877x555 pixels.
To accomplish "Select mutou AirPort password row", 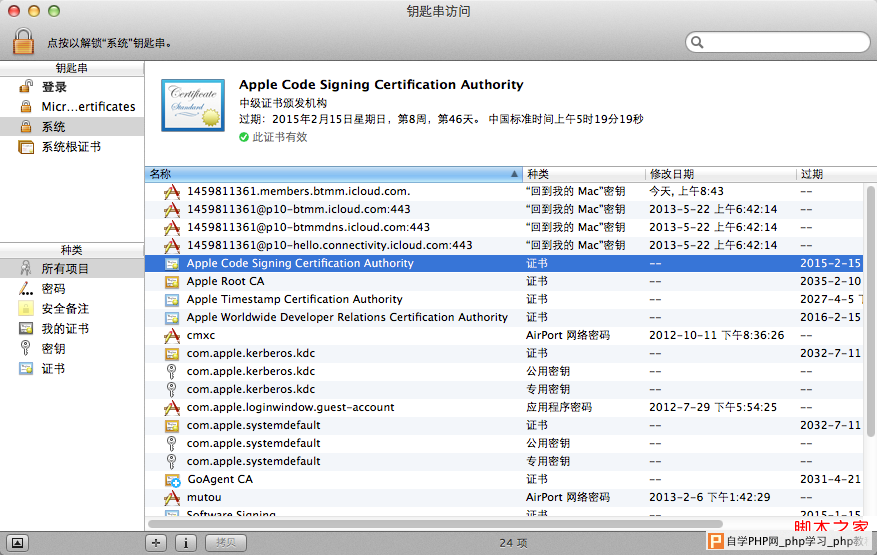I will point(503,497).
